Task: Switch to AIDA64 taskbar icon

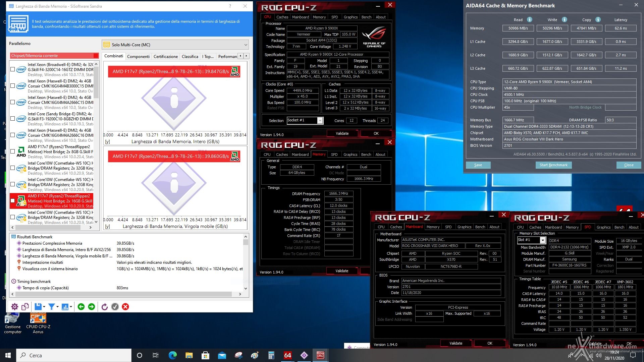Action: 288,355
